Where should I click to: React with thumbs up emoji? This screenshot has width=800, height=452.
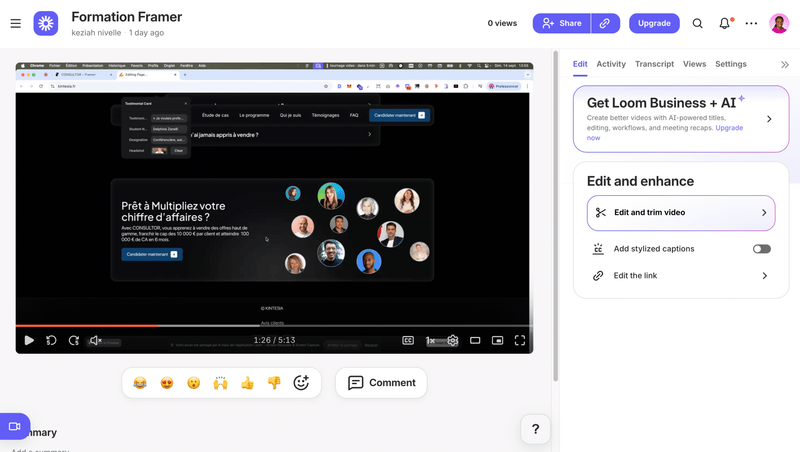(x=247, y=383)
